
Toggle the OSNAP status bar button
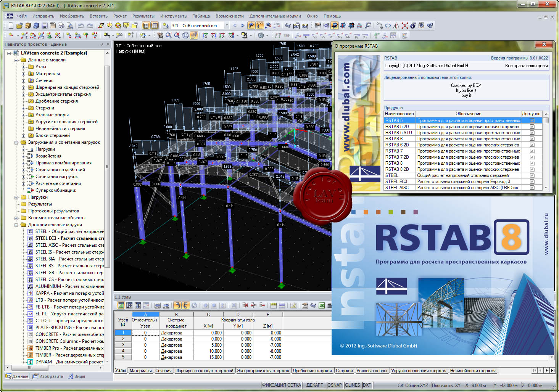pos(335,385)
